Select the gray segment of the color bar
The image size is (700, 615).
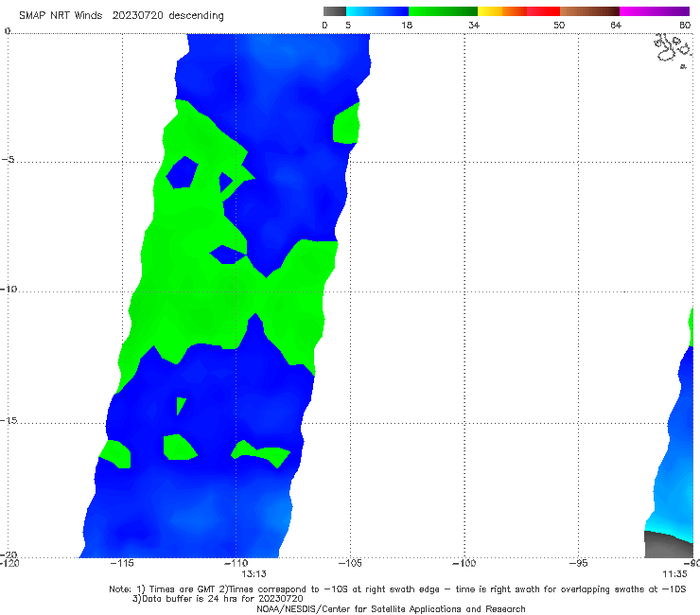click(335, 11)
